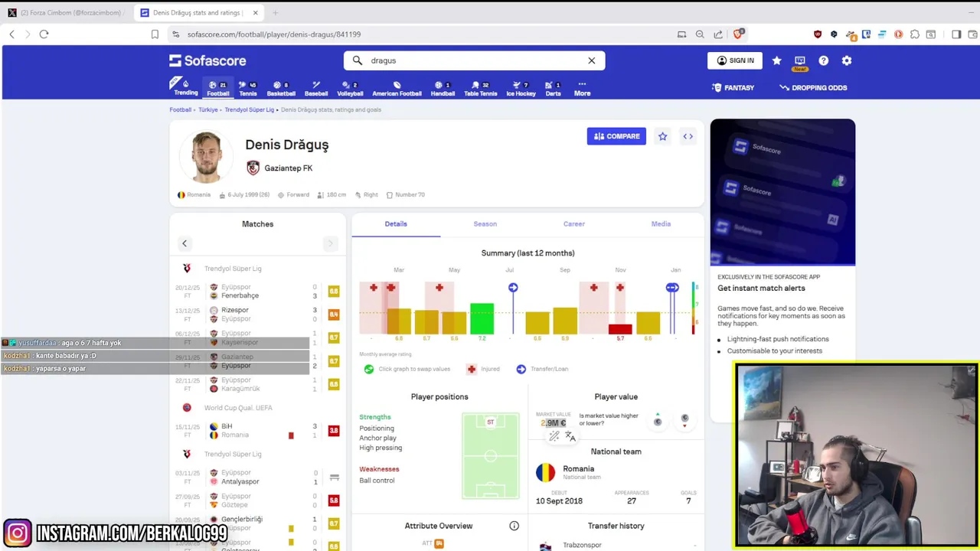Screen dimensions: 980x551
Task: Vote market value higher
Action: 657,419
